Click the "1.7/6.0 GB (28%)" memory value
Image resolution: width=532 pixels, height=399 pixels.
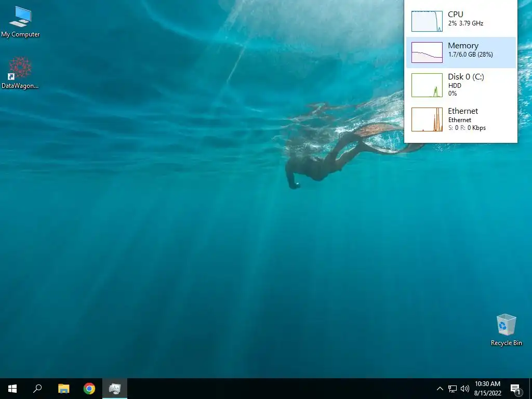pos(470,54)
